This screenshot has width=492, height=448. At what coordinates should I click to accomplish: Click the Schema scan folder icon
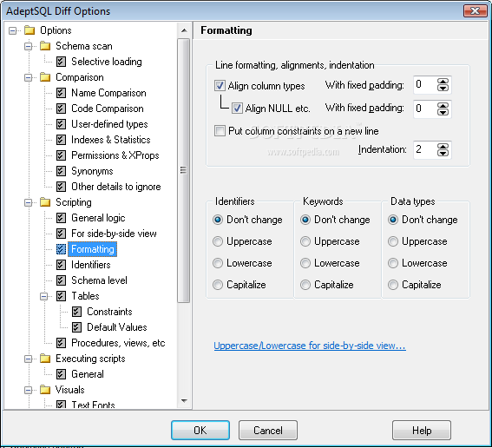[x=45, y=46]
